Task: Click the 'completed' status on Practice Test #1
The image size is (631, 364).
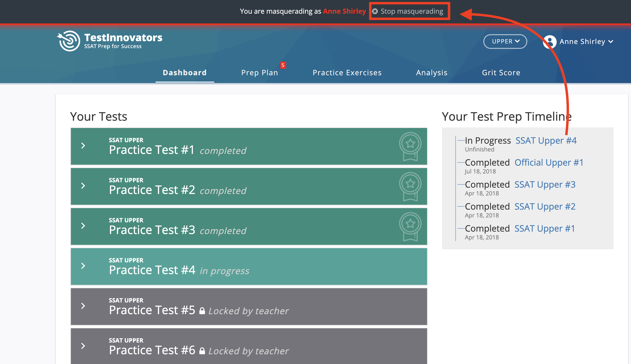Action: [x=223, y=150]
